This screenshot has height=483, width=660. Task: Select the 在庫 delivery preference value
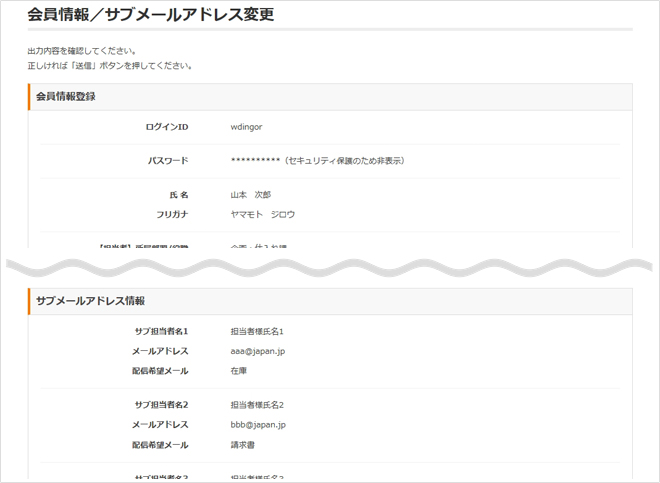[239, 371]
